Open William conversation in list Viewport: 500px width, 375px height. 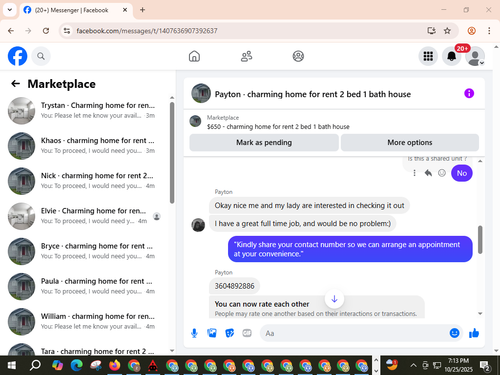coord(85,321)
